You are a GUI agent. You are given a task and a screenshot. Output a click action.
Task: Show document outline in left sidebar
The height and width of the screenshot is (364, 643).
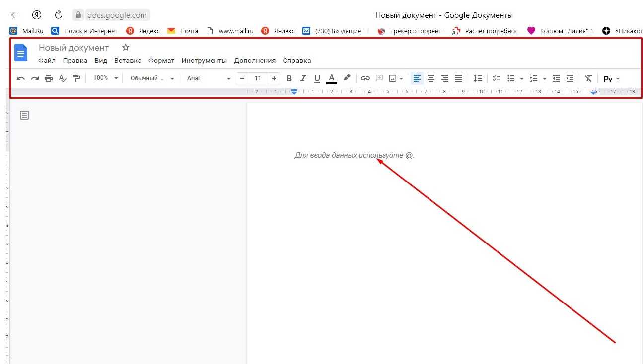[24, 115]
